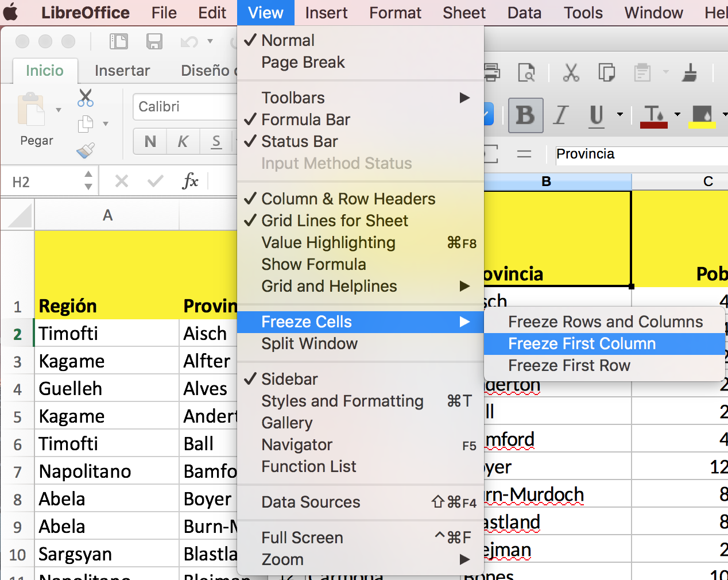Click the equals Function icon in formula bar

[524, 154]
